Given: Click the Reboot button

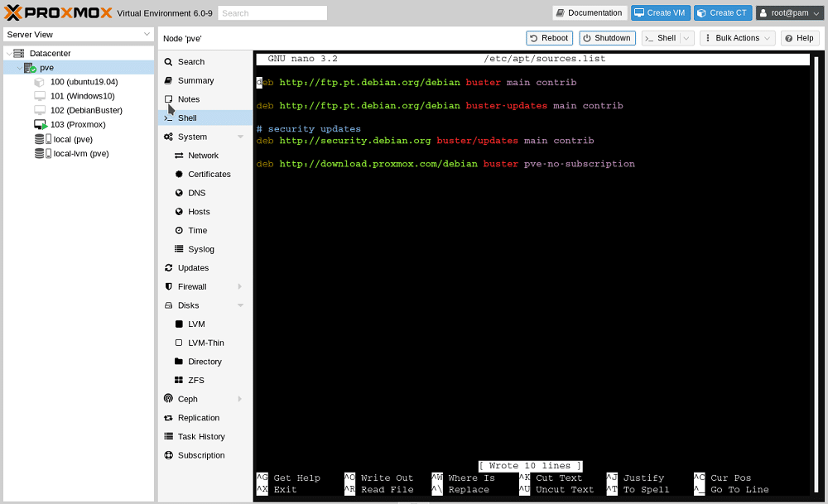Looking at the screenshot, I should click(x=549, y=38).
